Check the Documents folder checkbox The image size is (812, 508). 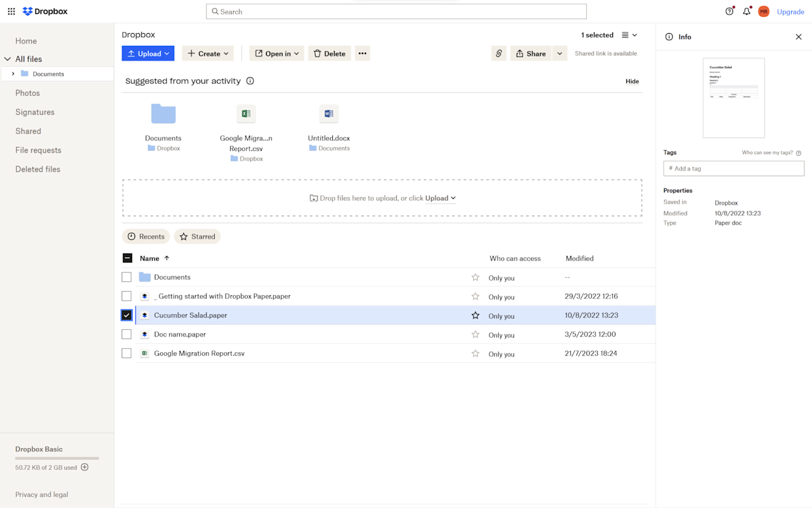pos(126,278)
